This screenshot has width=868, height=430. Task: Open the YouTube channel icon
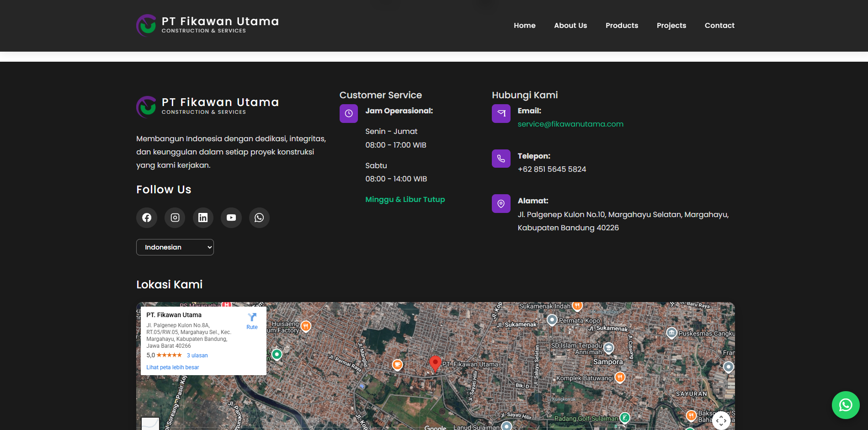[x=231, y=218]
